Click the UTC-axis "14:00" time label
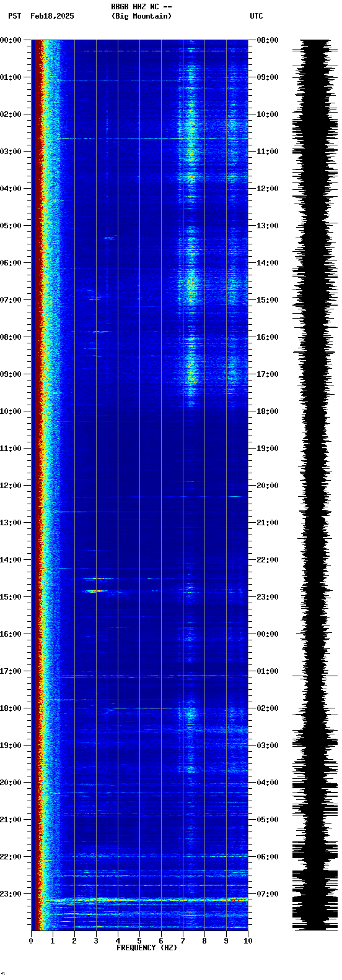 [x=268, y=263]
